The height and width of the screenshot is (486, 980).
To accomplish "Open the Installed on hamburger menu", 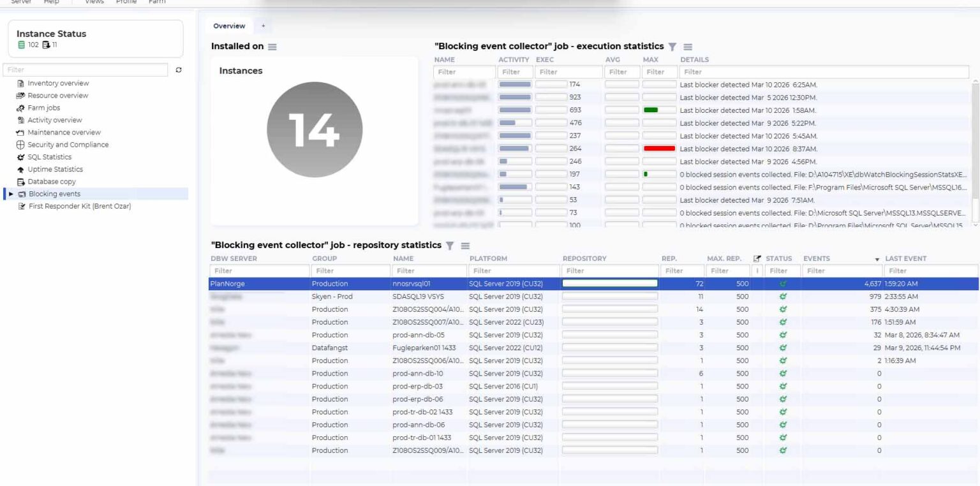I will point(272,47).
